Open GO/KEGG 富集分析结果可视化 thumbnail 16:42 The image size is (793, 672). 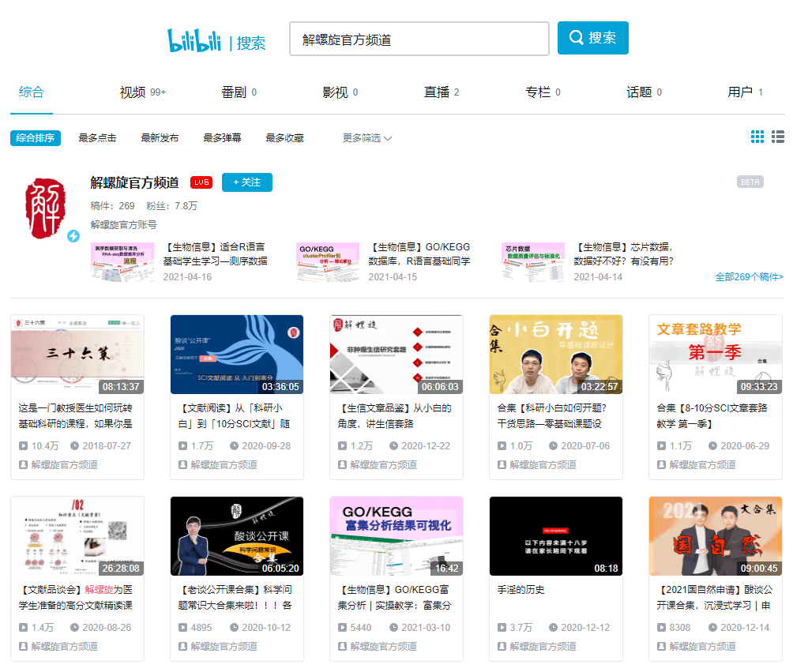396,536
